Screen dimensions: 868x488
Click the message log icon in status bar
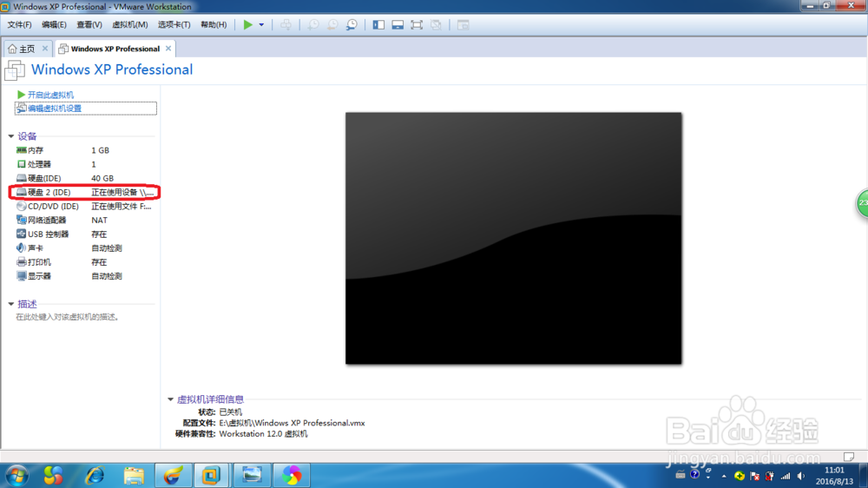pyautogui.click(x=849, y=457)
